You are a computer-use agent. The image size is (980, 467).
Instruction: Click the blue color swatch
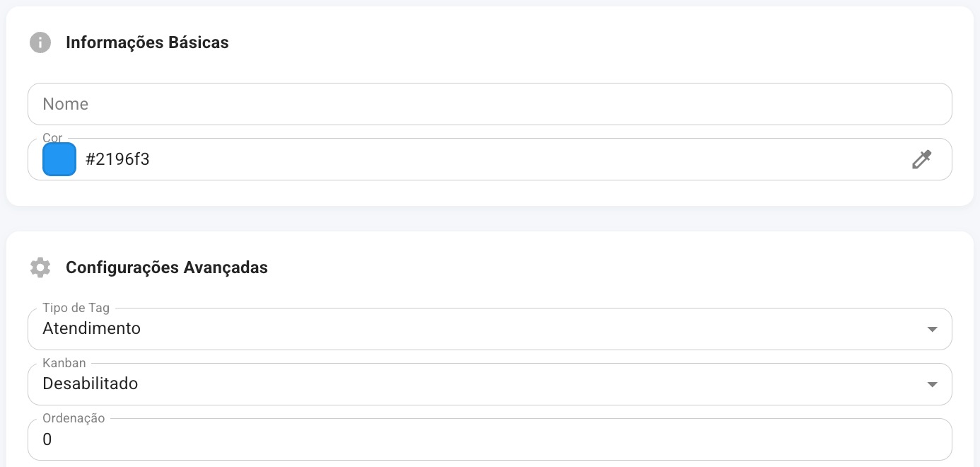pos(59,159)
